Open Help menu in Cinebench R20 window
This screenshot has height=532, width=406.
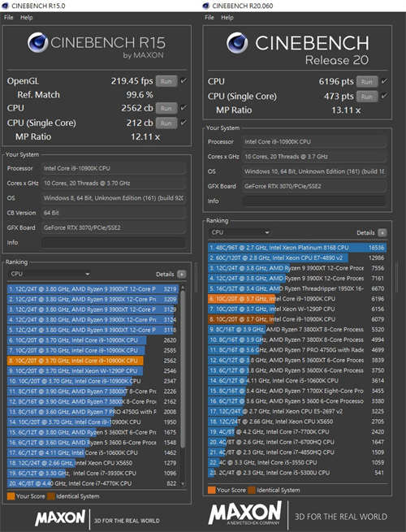[x=227, y=17]
